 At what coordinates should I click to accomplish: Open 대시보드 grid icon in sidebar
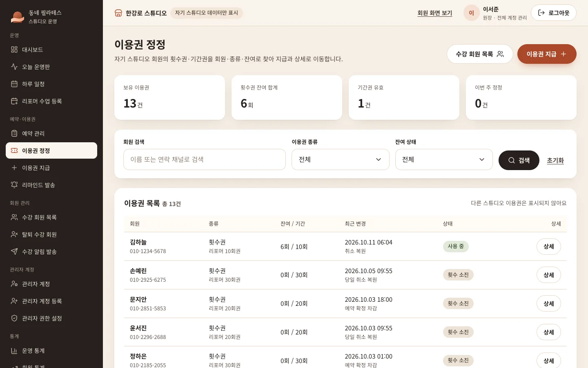(14, 49)
